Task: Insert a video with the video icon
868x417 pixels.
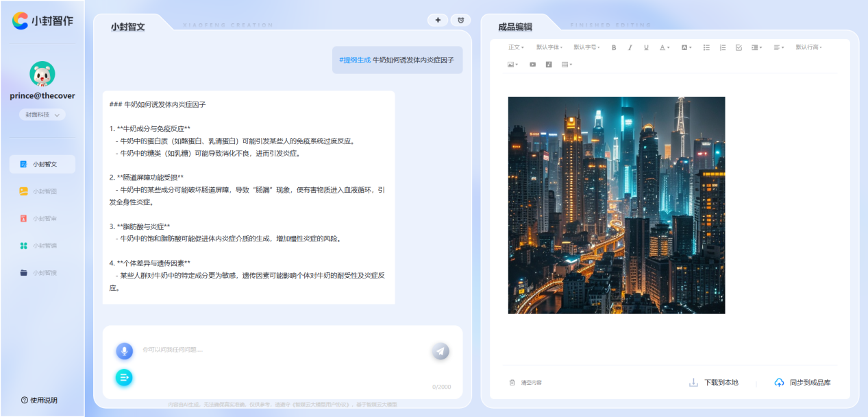Action: [532, 64]
